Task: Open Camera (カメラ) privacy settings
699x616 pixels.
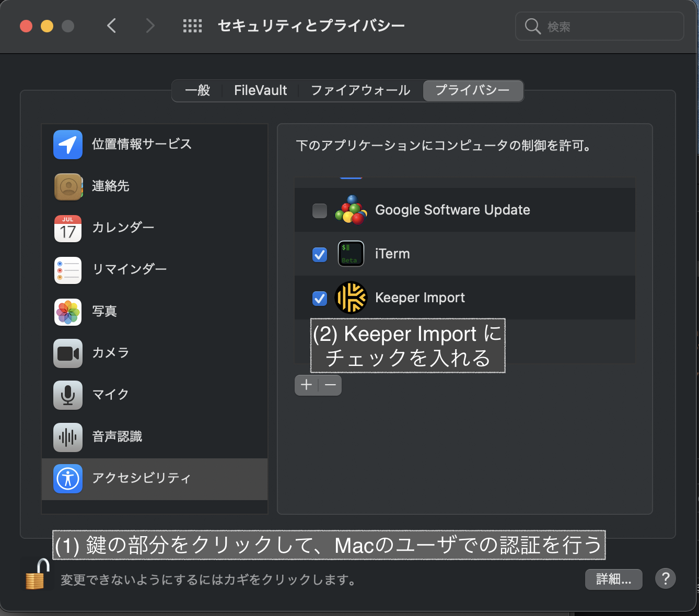Action: coord(110,353)
